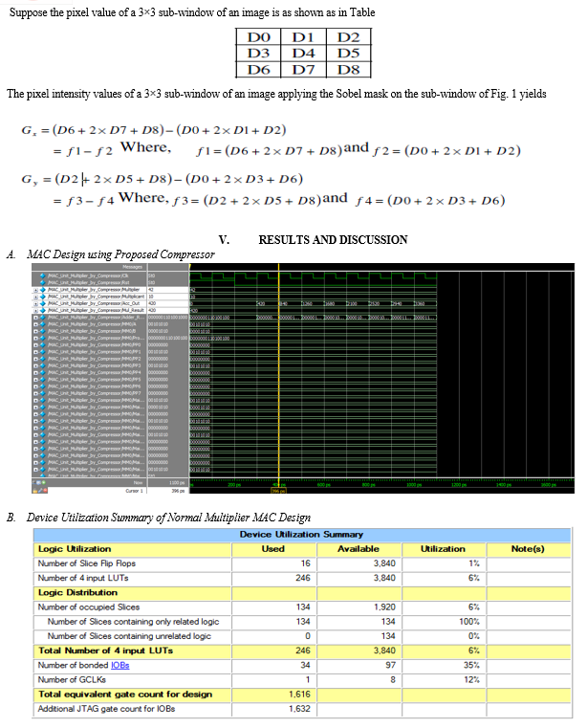Select the MAC Design using Proposed Compressor subheading
Screen dimensions: 587x728
(x=120, y=254)
